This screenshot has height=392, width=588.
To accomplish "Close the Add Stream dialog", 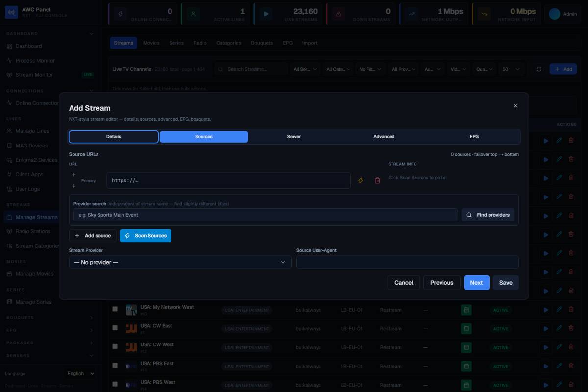I will [515, 106].
